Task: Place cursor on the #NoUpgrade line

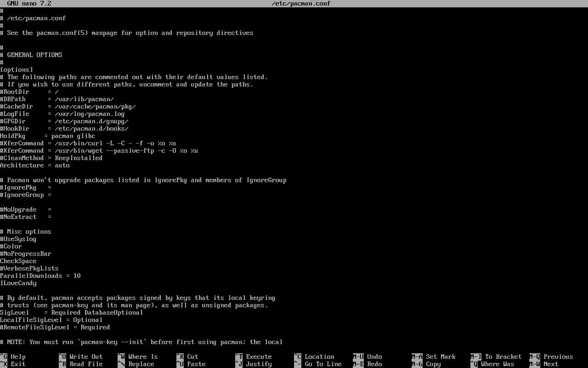Action: tap(26, 209)
